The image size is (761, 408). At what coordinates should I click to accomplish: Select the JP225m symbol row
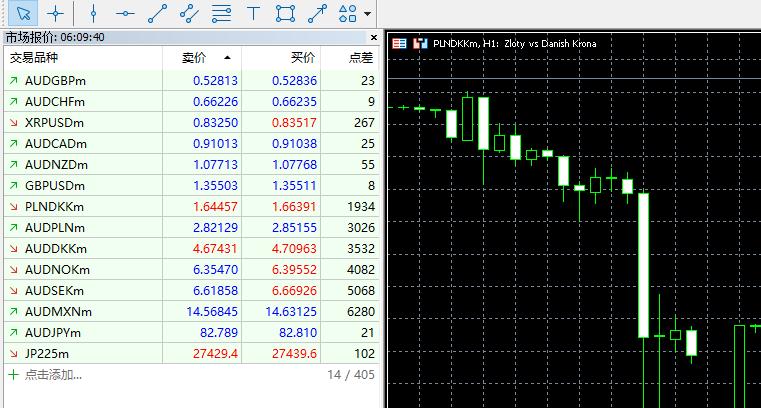click(x=192, y=354)
